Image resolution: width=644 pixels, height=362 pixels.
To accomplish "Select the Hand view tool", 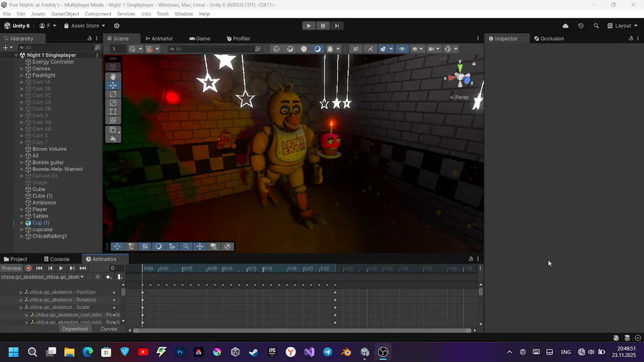I will pos(113,77).
